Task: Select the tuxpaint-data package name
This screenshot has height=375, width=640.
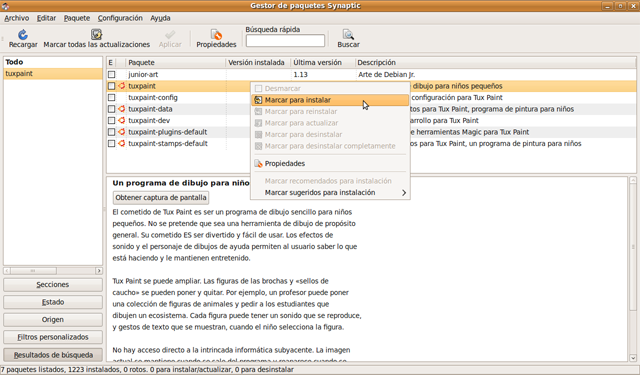Action: click(x=150, y=109)
